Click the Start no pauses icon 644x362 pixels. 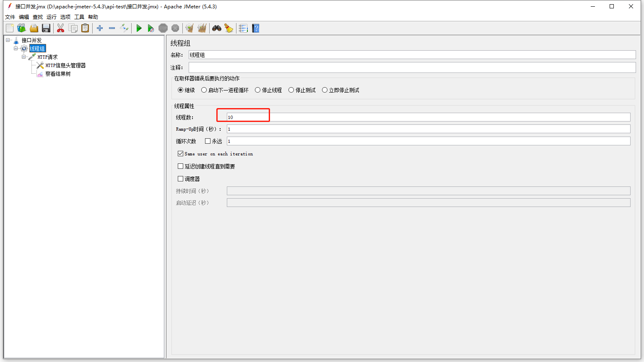[151, 28]
